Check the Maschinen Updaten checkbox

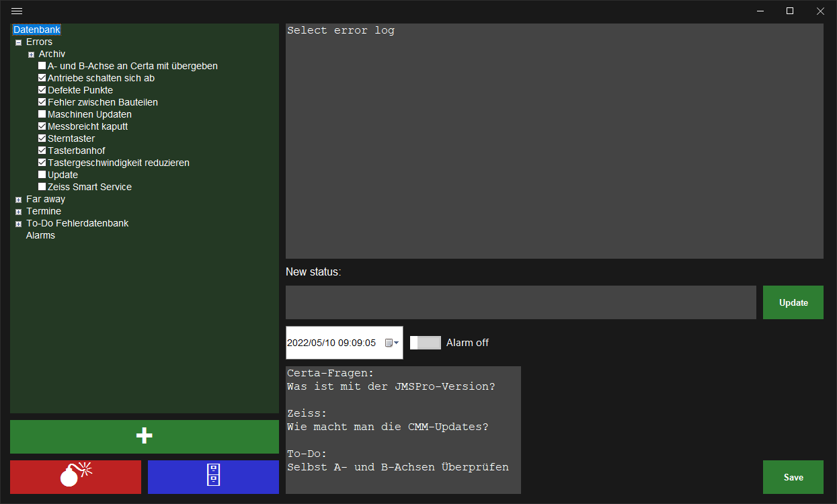pos(42,114)
